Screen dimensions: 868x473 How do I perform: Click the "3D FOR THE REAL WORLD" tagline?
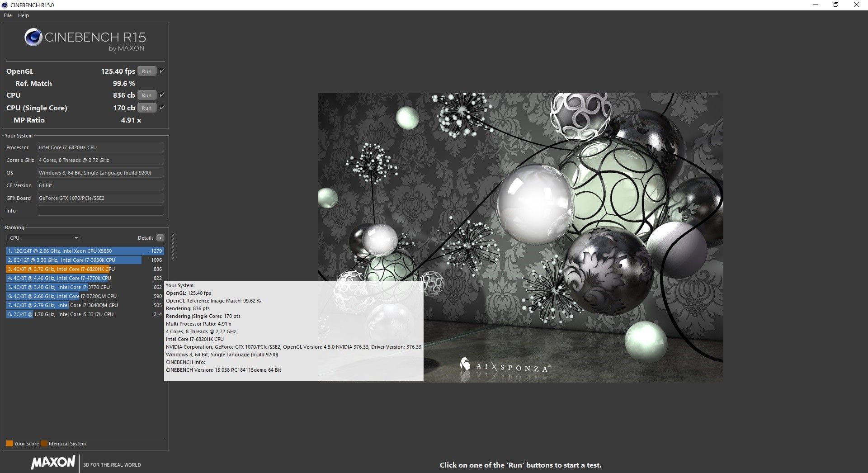pyautogui.click(x=112, y=465)
